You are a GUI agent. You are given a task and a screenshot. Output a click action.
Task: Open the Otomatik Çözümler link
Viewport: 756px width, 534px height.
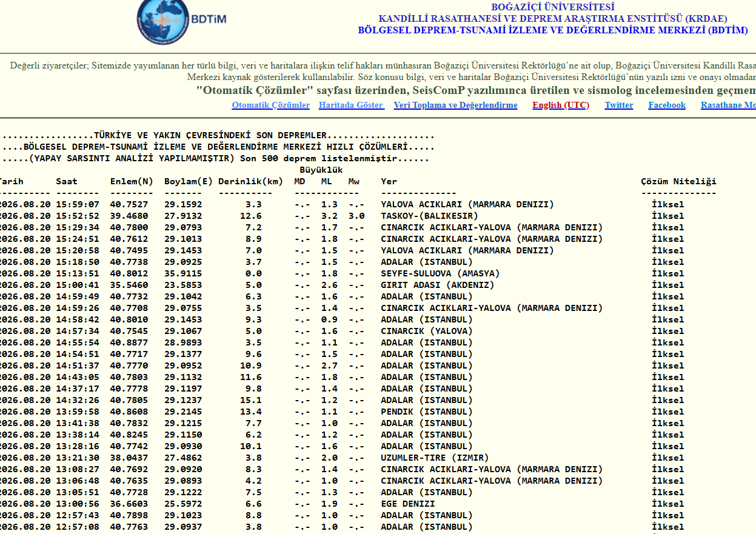coord(270,105)
